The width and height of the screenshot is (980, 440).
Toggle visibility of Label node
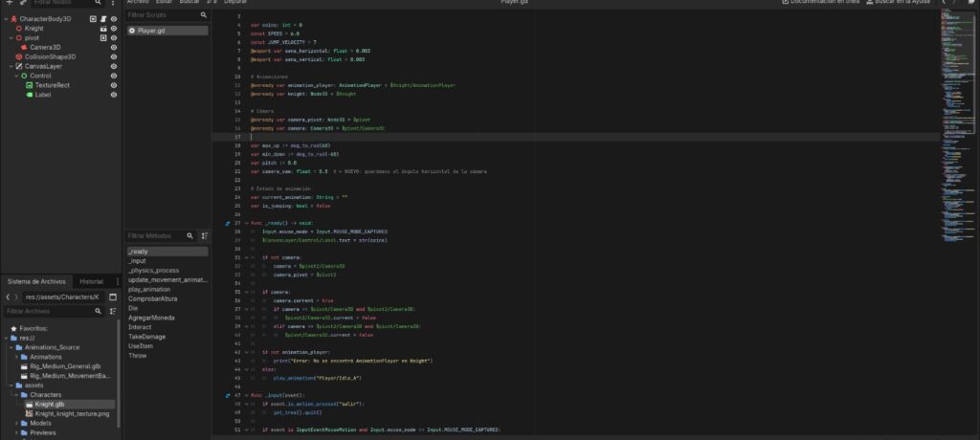[x=114, y=95]
